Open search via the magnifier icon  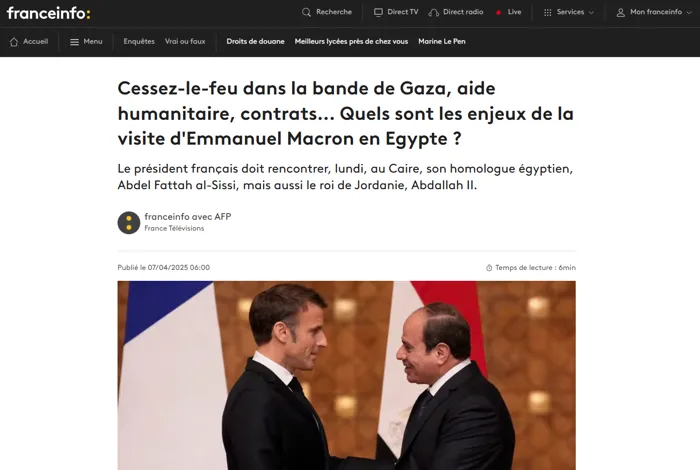click(306, 12)
